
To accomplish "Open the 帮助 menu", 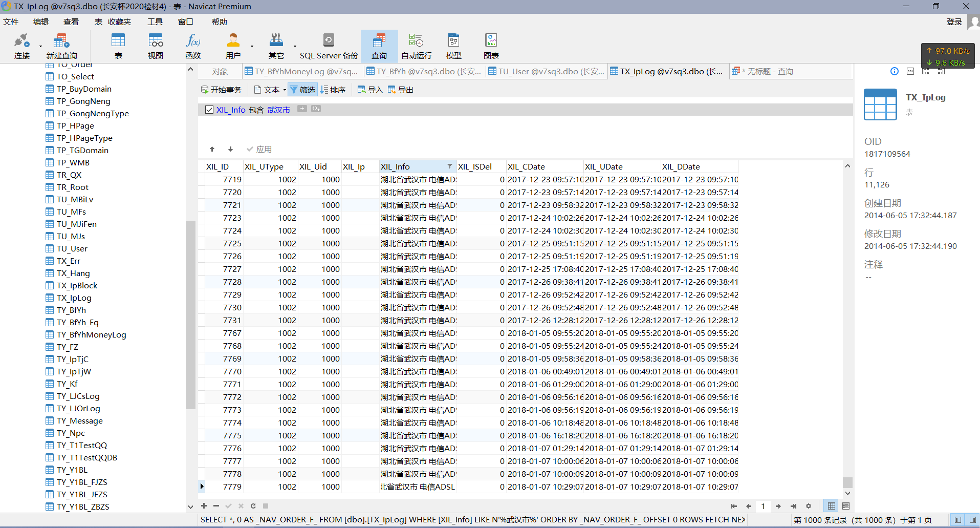I will pos(220,22).
